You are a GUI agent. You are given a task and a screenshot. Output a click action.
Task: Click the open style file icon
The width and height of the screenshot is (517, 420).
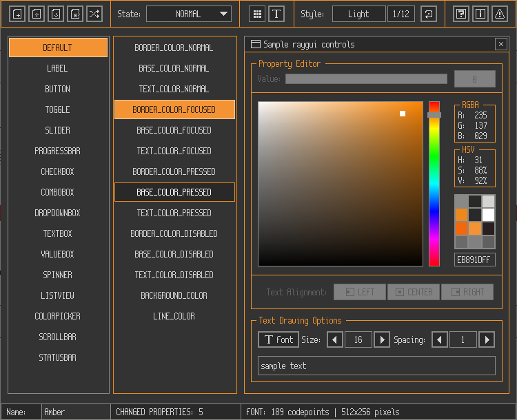[x=37, y=14]
